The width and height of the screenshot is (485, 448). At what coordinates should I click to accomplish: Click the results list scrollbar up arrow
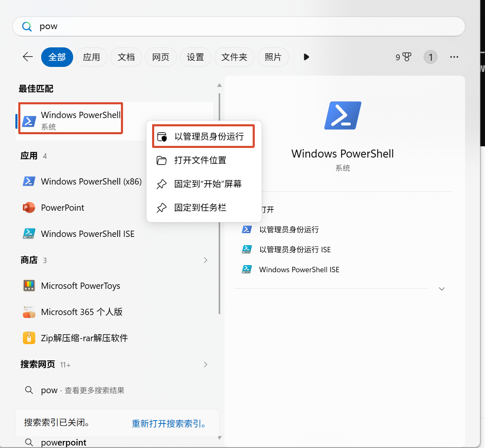point(219,85)
